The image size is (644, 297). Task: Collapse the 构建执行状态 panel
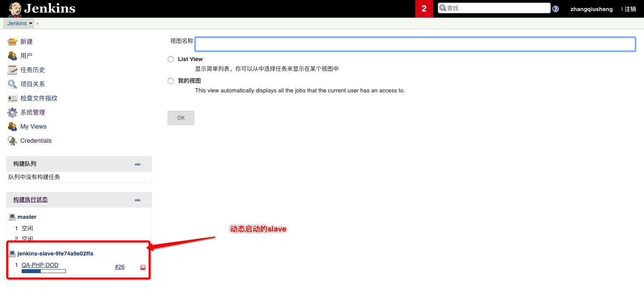point(138,200)
